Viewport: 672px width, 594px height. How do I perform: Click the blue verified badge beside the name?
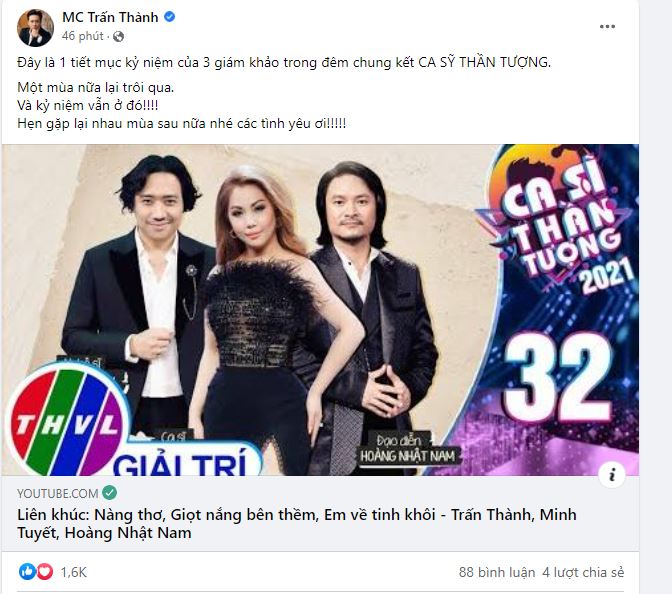click(170, 17)
